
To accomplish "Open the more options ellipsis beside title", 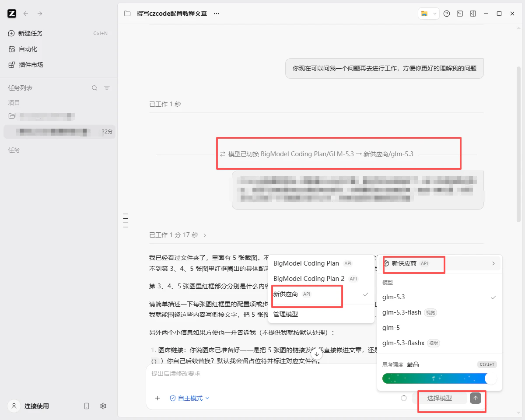I will [x=217, y=14].
